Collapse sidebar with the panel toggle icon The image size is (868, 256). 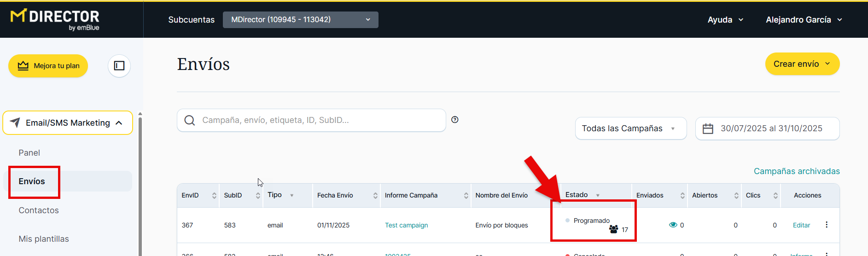point(119,66)
